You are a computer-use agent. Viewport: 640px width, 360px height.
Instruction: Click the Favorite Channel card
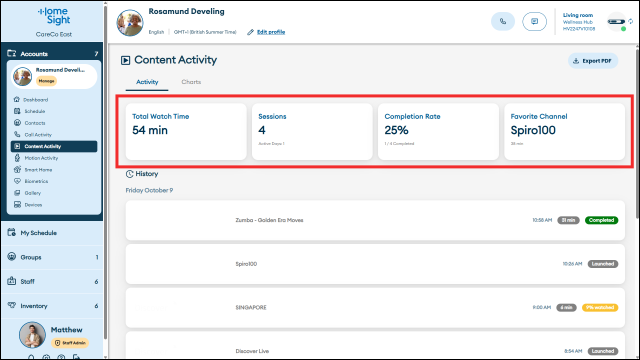click(x=564, y=131)
